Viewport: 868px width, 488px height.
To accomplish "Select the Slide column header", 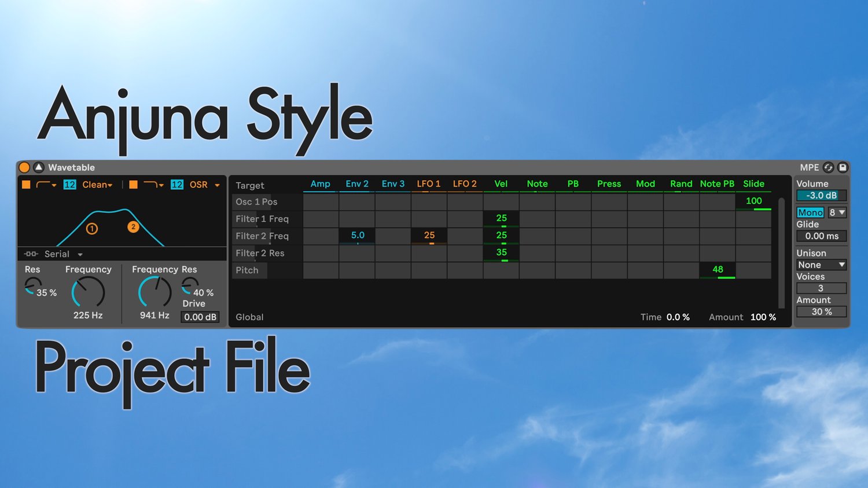I will pyautogui.click(x=753, y=184).
